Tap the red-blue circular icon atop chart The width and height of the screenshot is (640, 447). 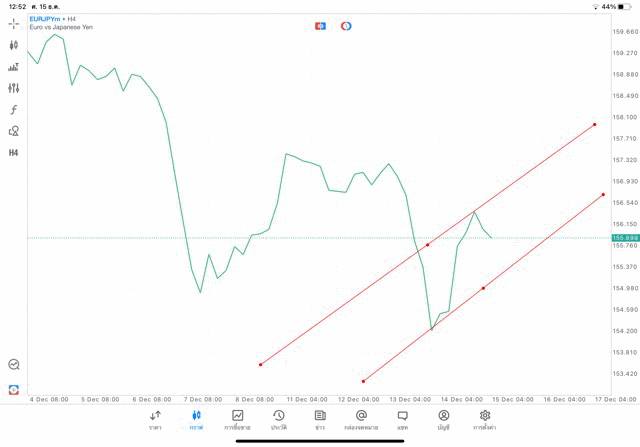pos(346,25)
